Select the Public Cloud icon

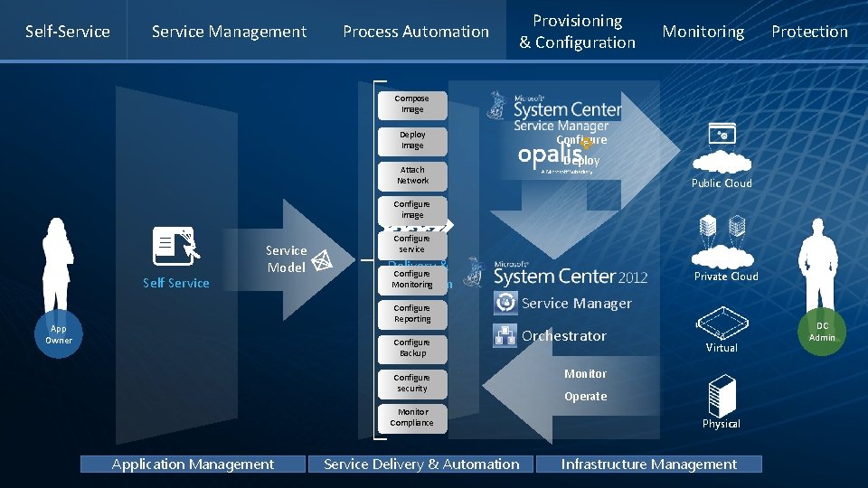(722, 147)
